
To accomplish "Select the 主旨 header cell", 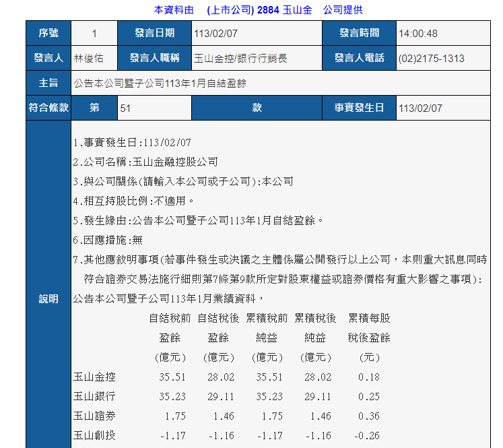I will pyautogui.click(x=48, y=83).
